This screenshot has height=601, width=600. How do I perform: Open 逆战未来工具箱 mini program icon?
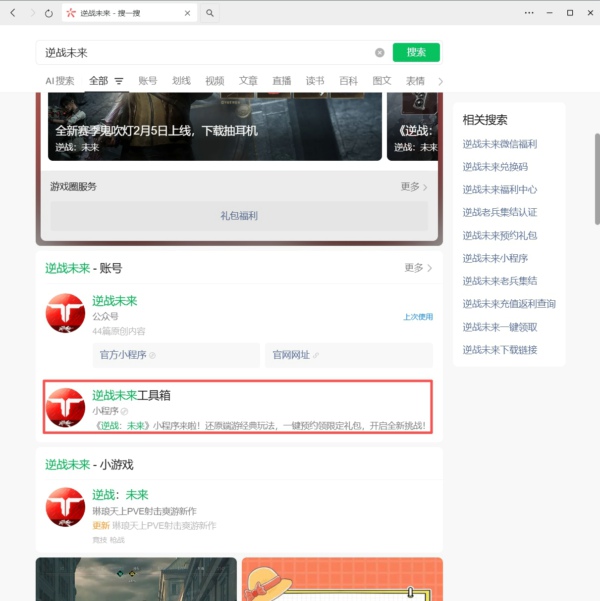point(65,407)
